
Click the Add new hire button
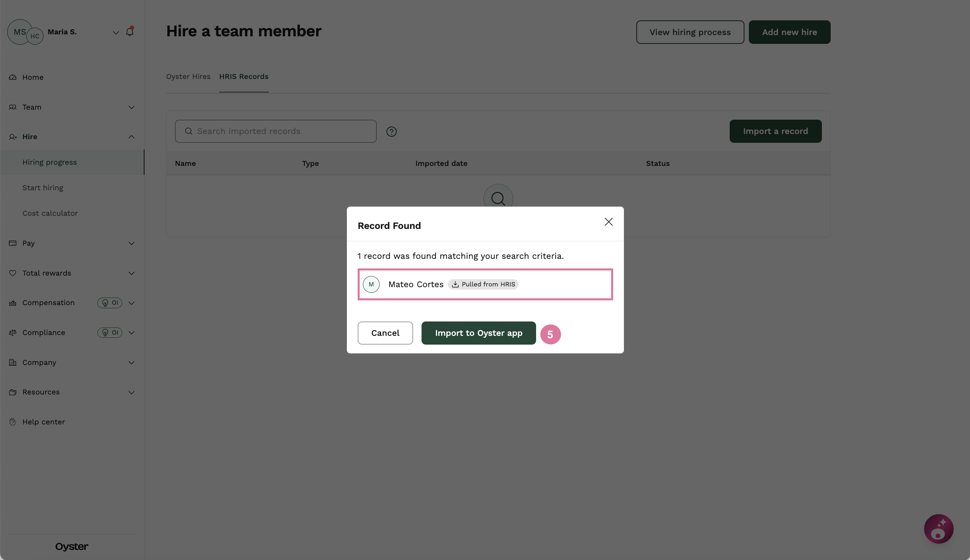point(789,32)
